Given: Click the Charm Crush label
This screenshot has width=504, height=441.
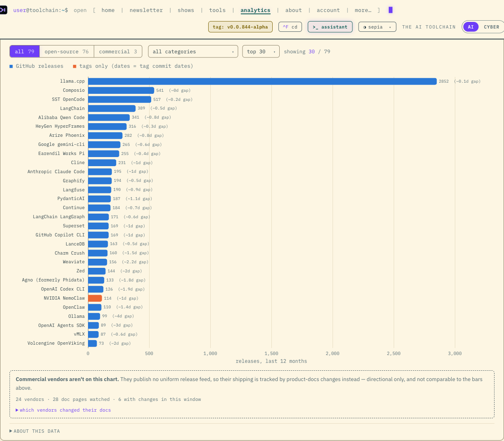Looking at the screenshot, I should (70, 253).
